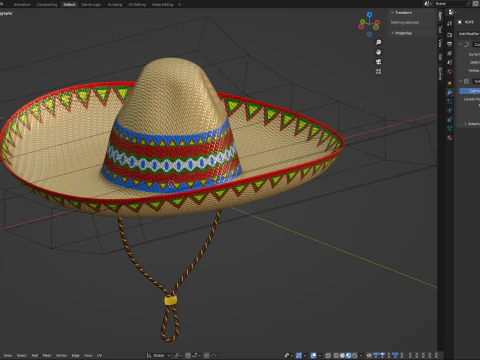Viewport: 480px width, 360px height.
Task: Click the pan hand viewport icon
Action: (378, 52)
